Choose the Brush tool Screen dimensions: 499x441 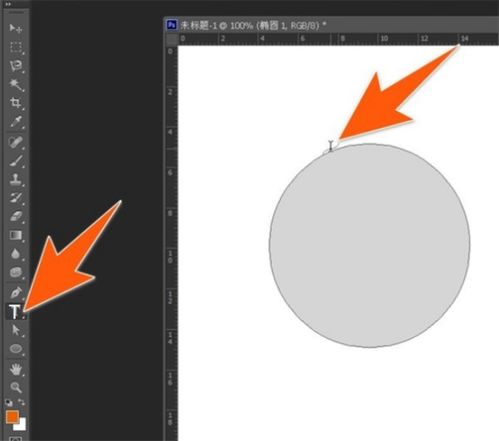pyautogui.click(x=16, y=161)
